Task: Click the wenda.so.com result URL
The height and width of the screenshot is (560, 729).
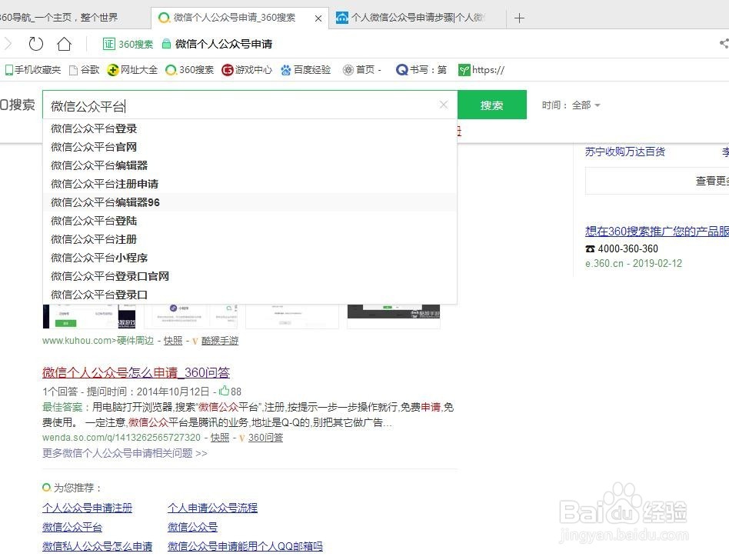Action: click(x=121, y=438)
